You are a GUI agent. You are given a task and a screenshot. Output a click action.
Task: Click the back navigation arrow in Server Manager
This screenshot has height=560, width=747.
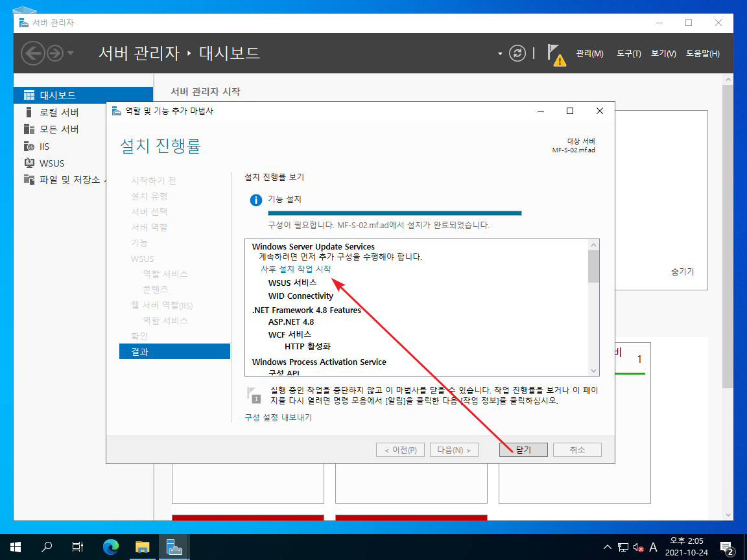tap(33, 53)
